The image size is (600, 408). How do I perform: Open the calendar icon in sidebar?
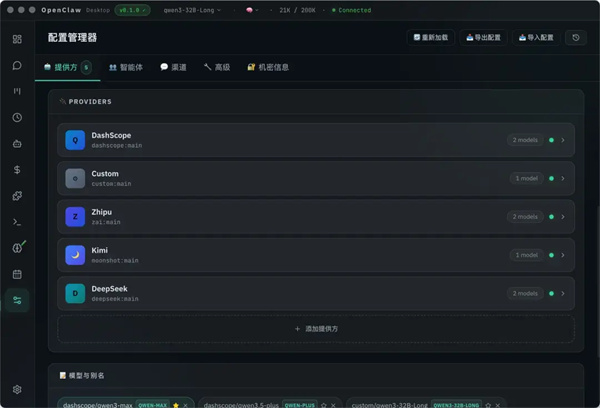[x=17, y=274]
